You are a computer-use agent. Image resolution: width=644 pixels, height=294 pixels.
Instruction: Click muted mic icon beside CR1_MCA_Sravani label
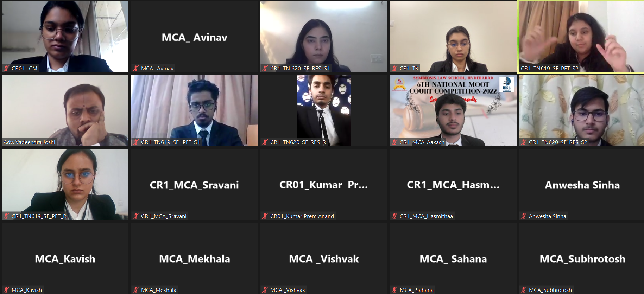coord(136,216)
